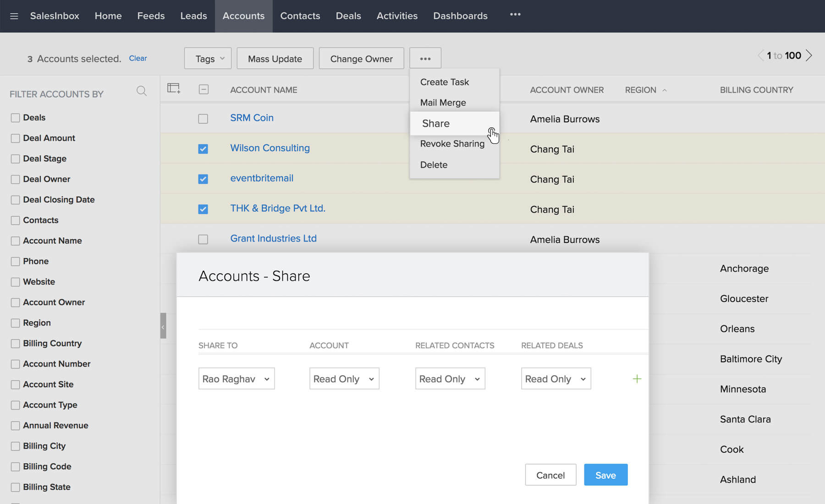Toggle the select-all header checkbox

pyautogui.click(x=203, y=89)
